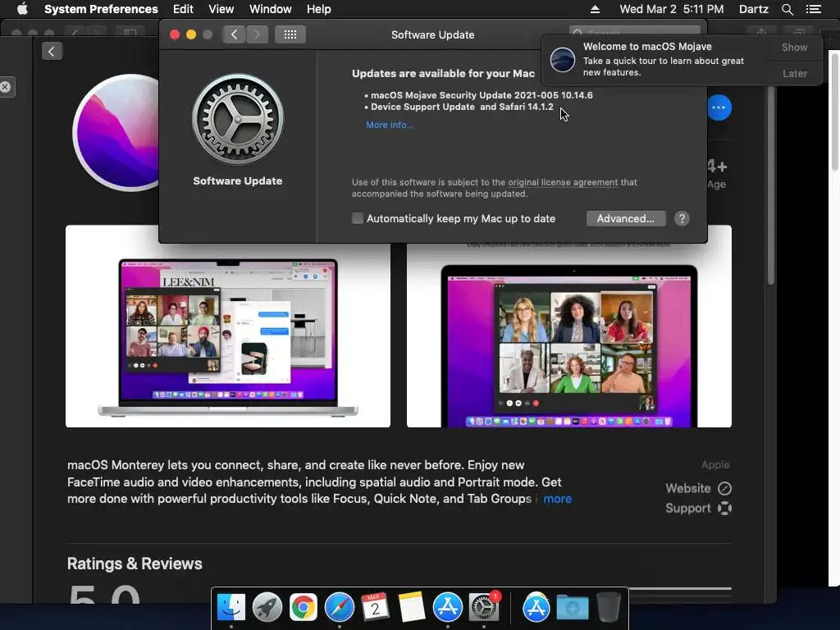Click Later on the Mojave notification
The height and width of the screenshot is (630, 840).
[x=794, y=73]
